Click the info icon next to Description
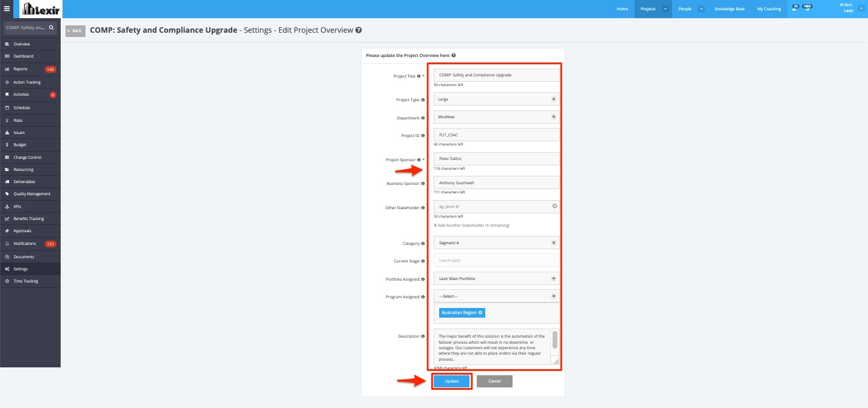The image size is (868, 408). (423, 336)
